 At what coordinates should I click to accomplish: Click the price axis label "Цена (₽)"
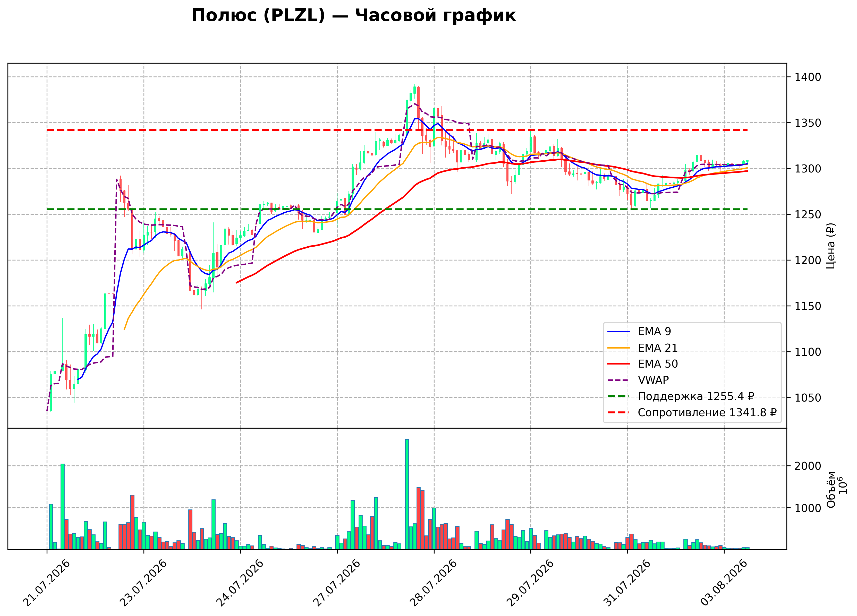[x=831, y=246]
